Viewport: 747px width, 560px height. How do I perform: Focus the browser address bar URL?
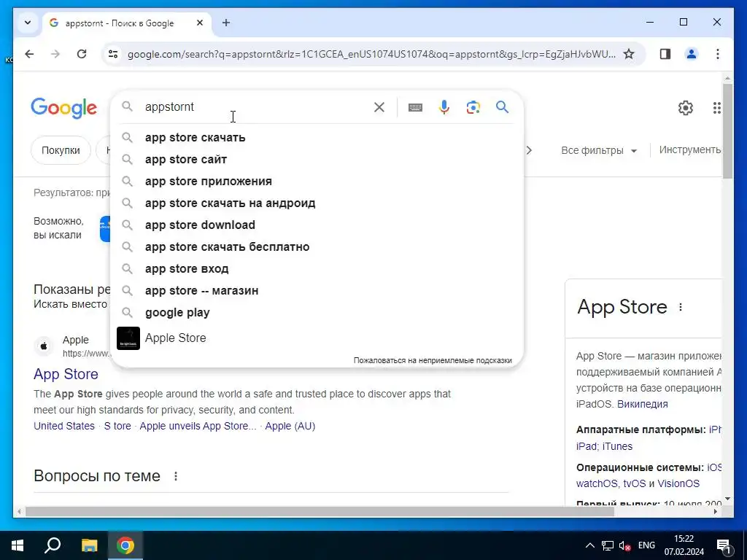point(371,54)
